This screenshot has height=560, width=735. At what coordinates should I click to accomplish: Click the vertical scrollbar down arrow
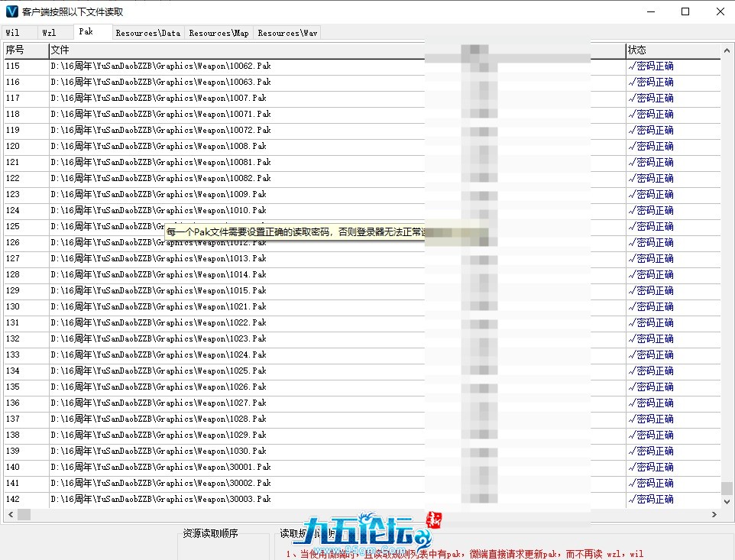(x=727, y=501)
